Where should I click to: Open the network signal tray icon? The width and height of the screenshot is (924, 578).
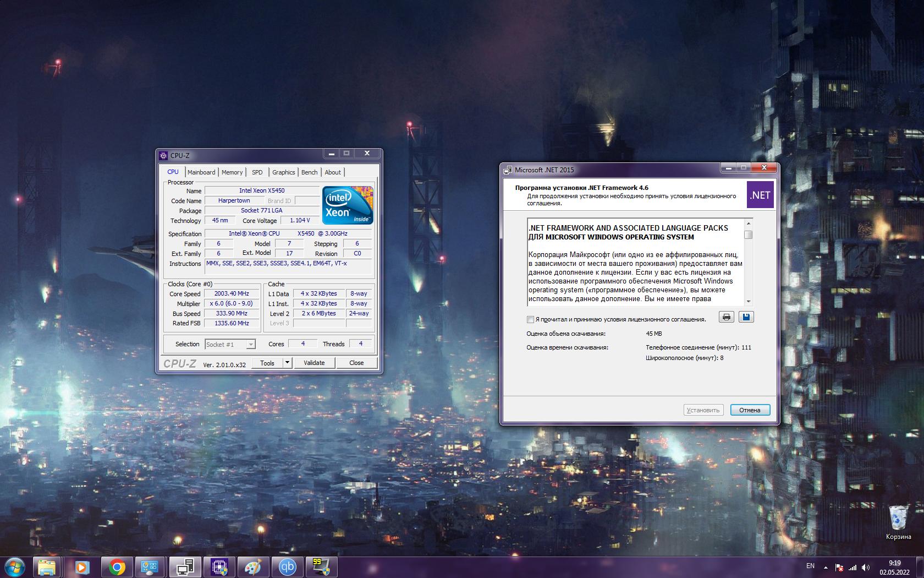[x=853, y=568]
